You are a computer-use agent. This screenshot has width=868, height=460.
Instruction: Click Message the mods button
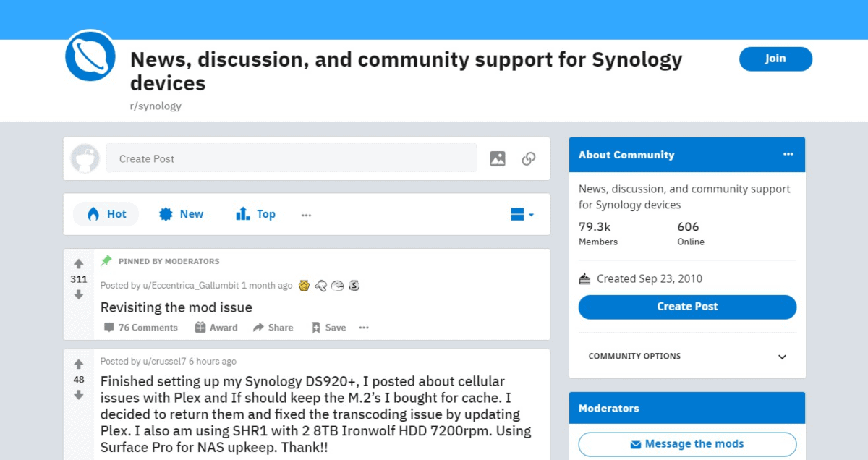pyautogui.click(x=687, y=444)
